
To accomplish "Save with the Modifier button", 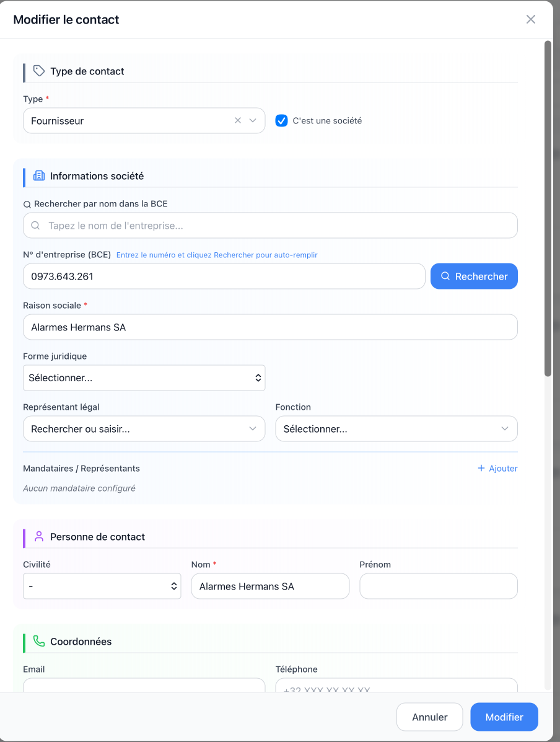I will 504,717.
